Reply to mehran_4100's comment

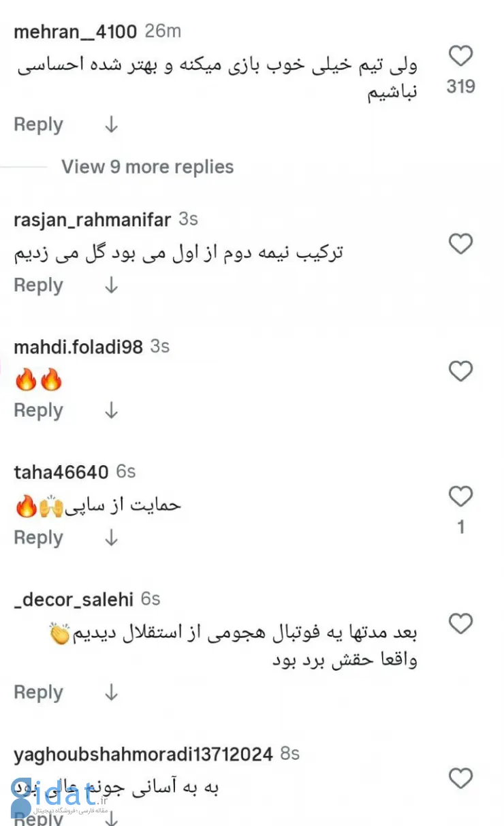38,125
